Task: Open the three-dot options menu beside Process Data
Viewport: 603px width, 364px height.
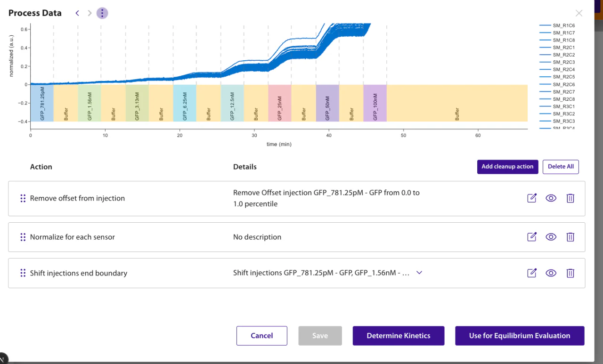Action: pyautogui.click(x=102, y=13)
